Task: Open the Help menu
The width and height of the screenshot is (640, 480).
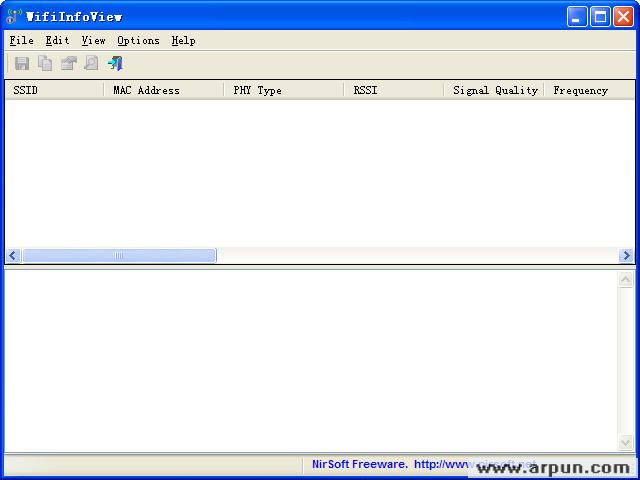Action: pos(183,40)
